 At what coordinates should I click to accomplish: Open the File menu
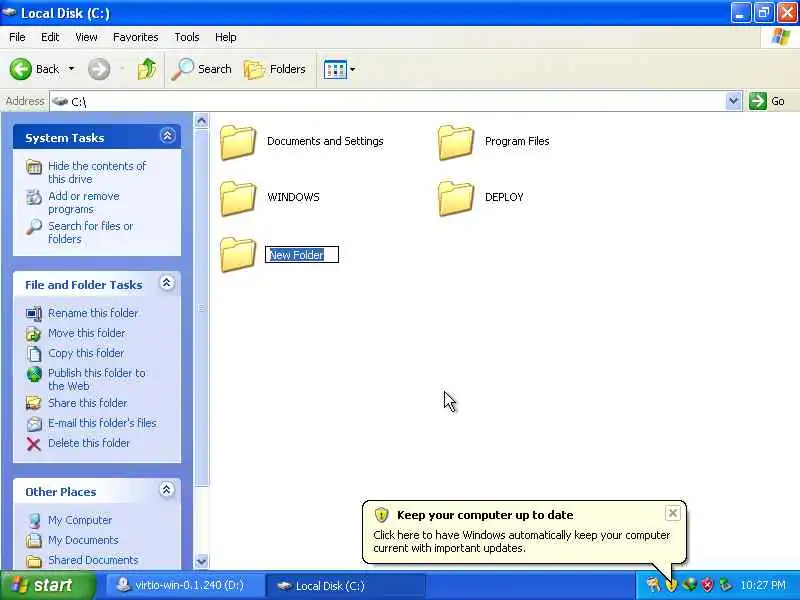pyautogui.click(x=17, y=37)
